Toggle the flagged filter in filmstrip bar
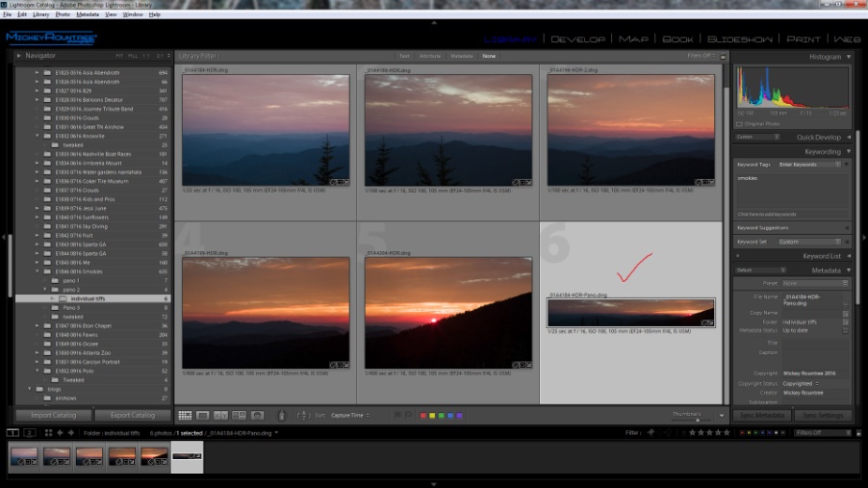Viewport: 868px width, 488px height. [651, 433]
